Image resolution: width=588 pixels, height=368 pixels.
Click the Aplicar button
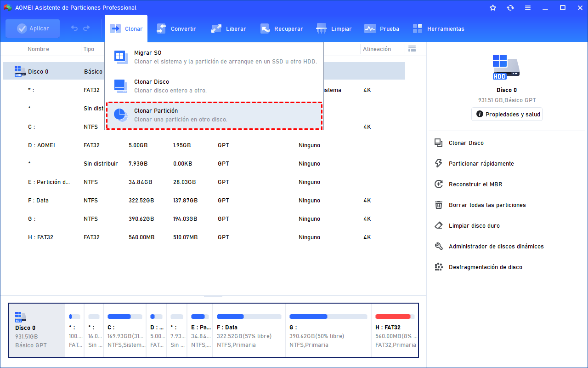pos(33,29)
